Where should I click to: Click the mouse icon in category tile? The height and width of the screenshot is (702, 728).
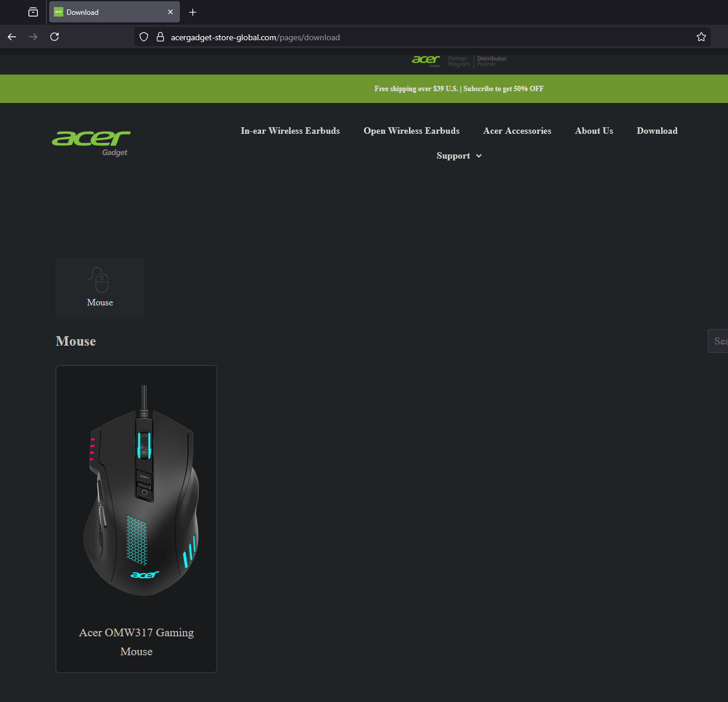point(99,279)
